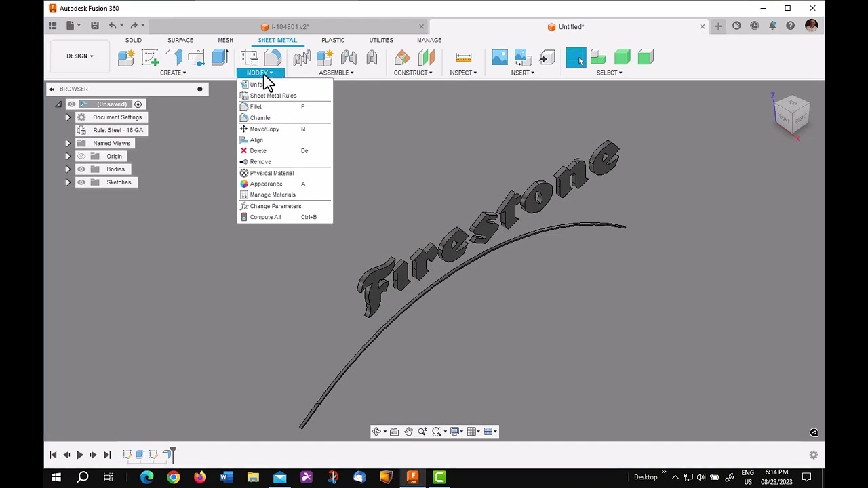Viewport: 868px width, 488px height.
Task: Switch to the SURFACE tab
Action: click(x=180, y=40)
